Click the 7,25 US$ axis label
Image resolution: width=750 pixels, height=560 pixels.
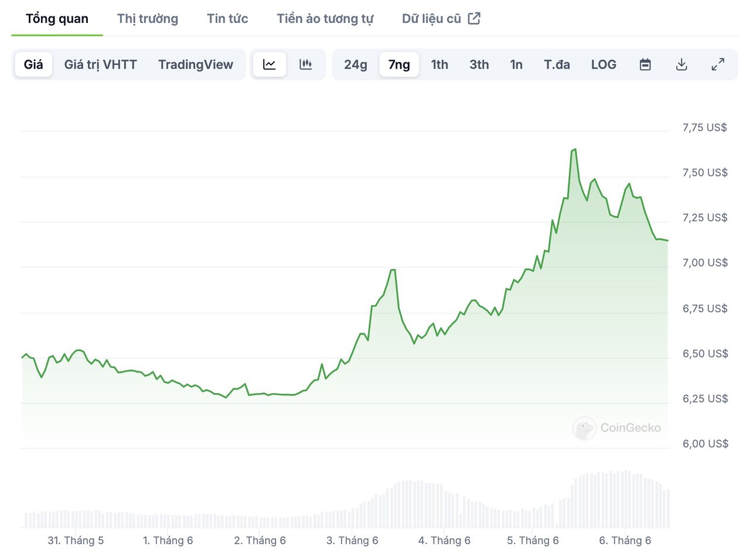pos(705,218)
